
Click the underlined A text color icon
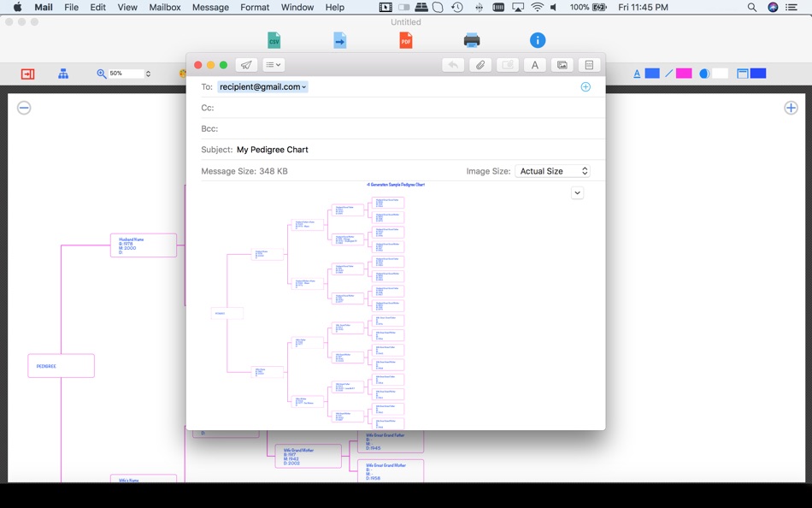pos(637,74)
